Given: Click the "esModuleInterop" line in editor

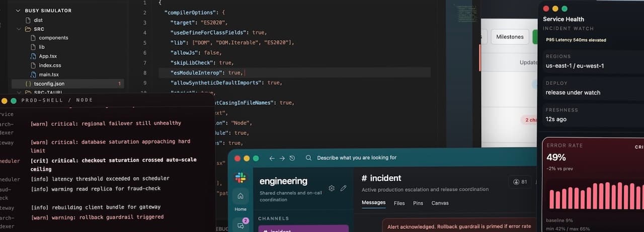Looking at the screenshot, I should point(207,72).
